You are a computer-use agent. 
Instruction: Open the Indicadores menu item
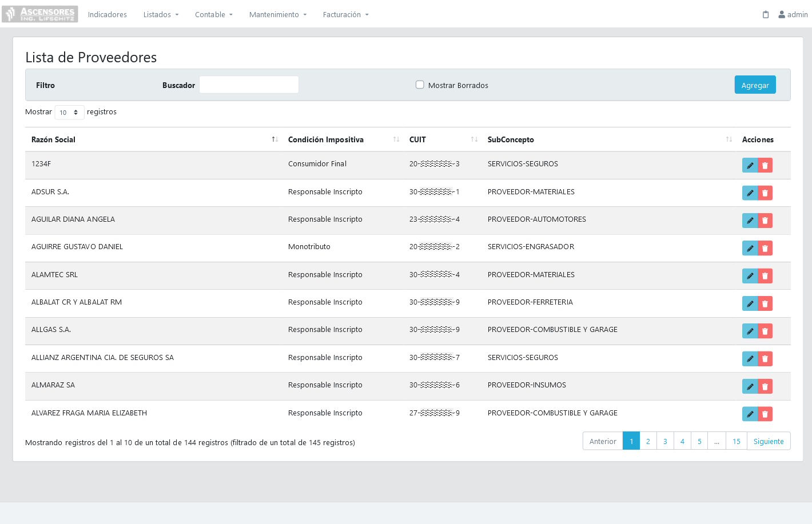click(x=108, y=15)
